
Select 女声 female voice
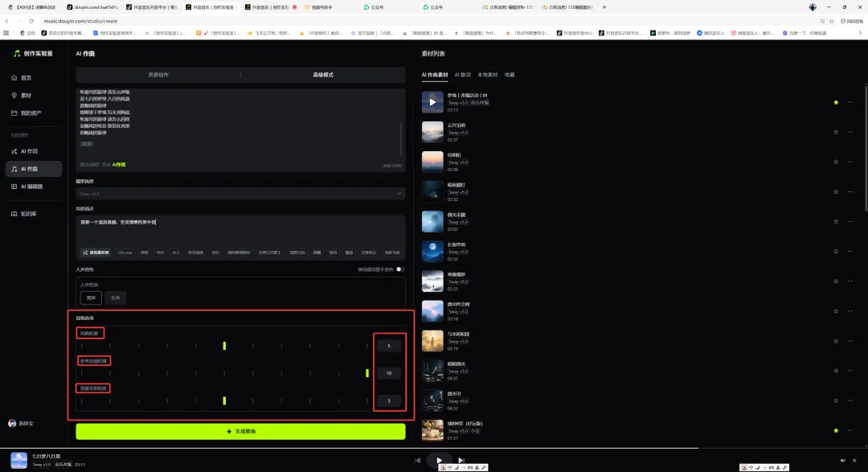click(115, 298)
